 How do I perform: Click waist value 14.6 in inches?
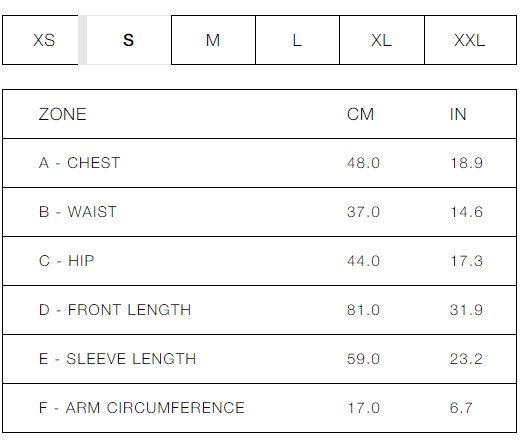467,212
